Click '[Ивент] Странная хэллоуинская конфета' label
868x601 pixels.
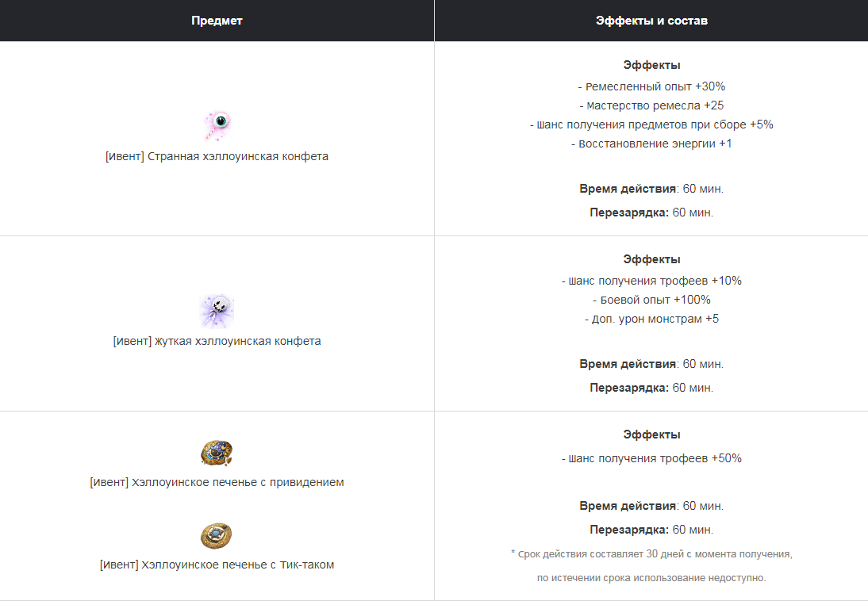[217, 157]
